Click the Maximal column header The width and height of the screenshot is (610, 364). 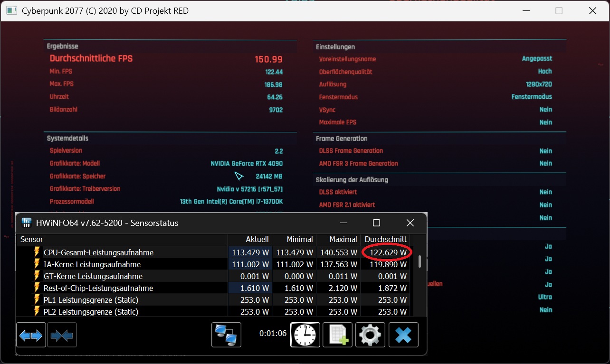[x=338, y=239]
